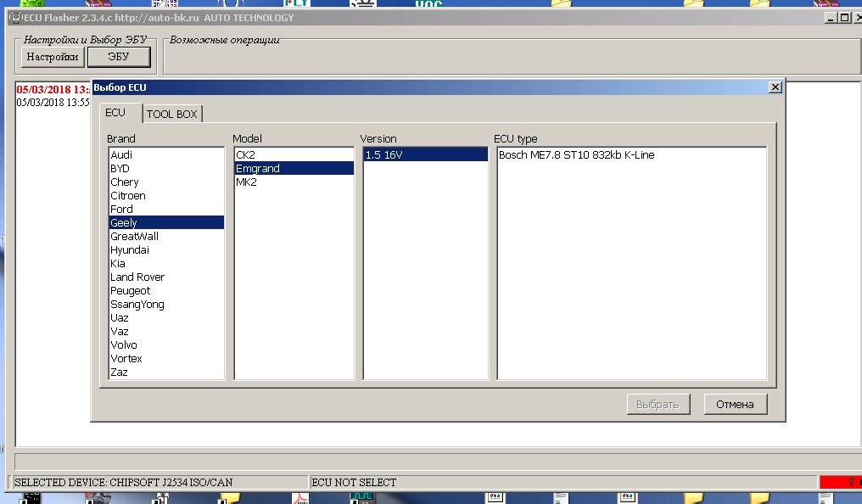Select Kia brand
Screen dimensions: 862x504
pyautogui.click(x=166, y=263)
